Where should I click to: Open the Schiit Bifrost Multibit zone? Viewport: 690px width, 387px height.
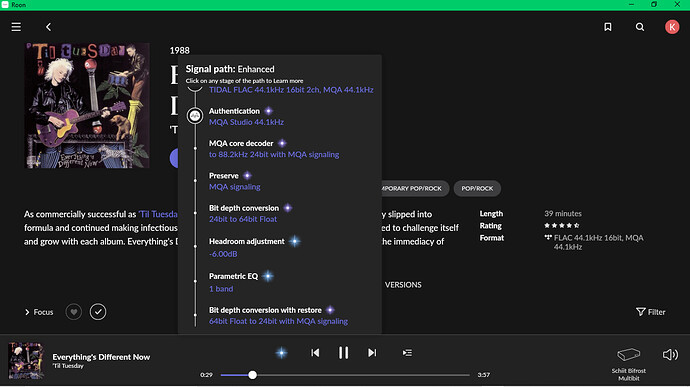628,364
